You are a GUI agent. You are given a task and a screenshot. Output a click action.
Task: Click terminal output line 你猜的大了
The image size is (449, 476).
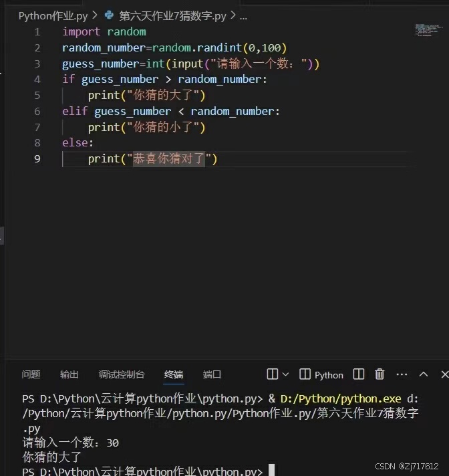pos(52,457)
